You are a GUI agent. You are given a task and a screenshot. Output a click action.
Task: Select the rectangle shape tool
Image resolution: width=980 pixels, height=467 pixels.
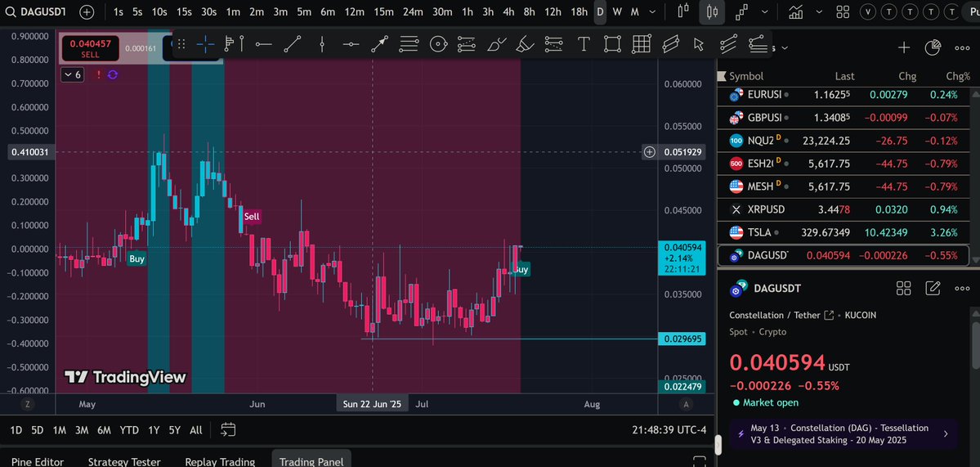tap(612, 44)
